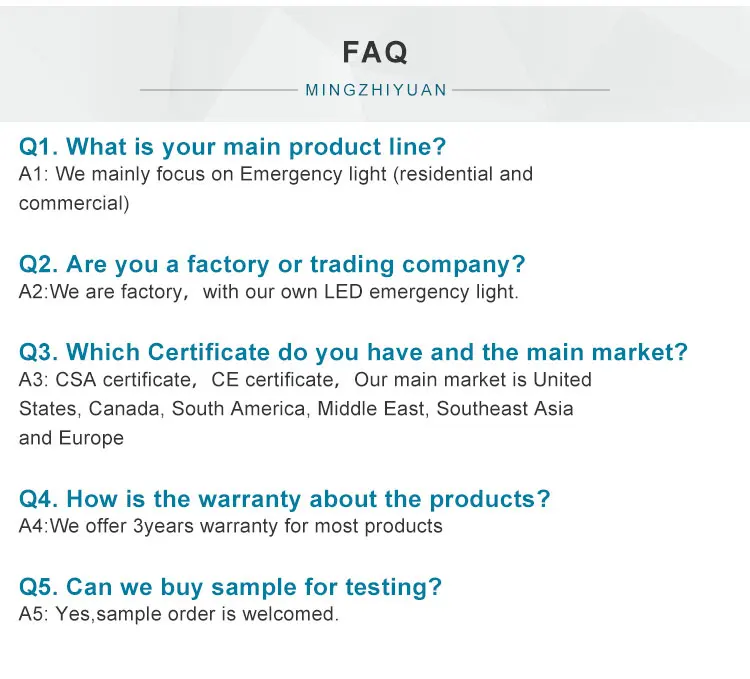The height and width of the screenshot is (679, 750).
Task: Click answer A2 about LED emergency light
Action: (x=269, y=292)
